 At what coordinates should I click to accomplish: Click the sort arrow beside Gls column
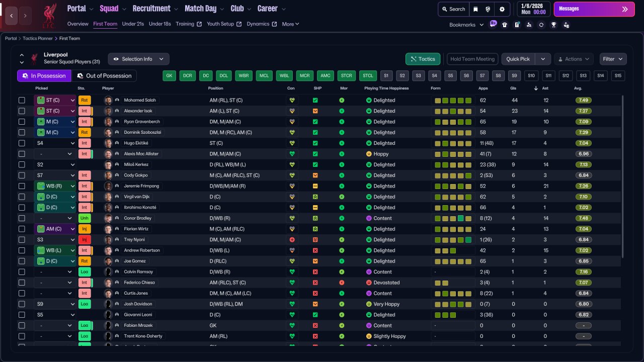536,88
